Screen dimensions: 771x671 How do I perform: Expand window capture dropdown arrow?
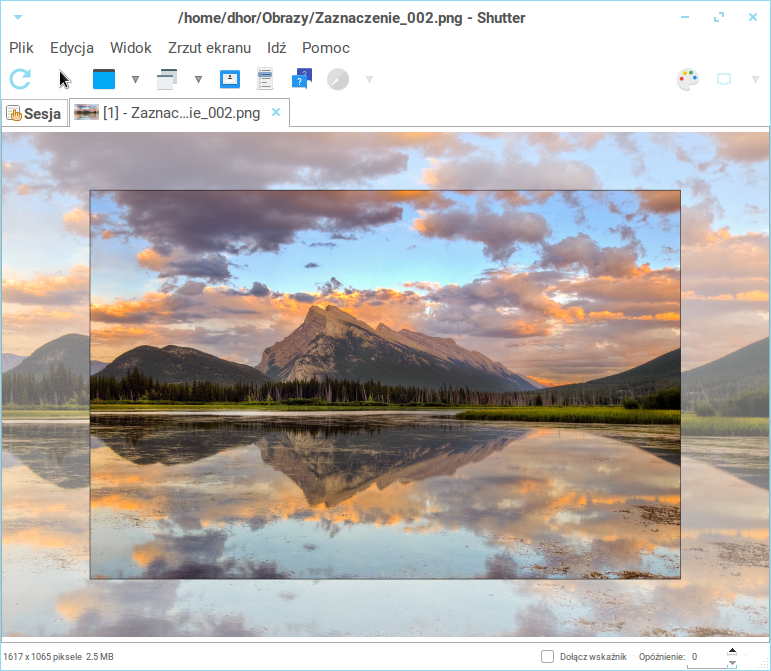(198, 79)
